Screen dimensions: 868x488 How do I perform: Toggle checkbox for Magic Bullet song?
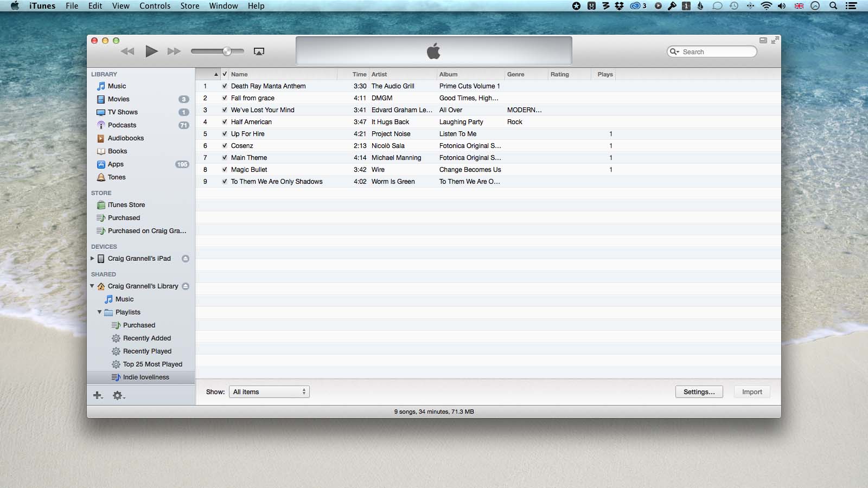tap(225, 170)
